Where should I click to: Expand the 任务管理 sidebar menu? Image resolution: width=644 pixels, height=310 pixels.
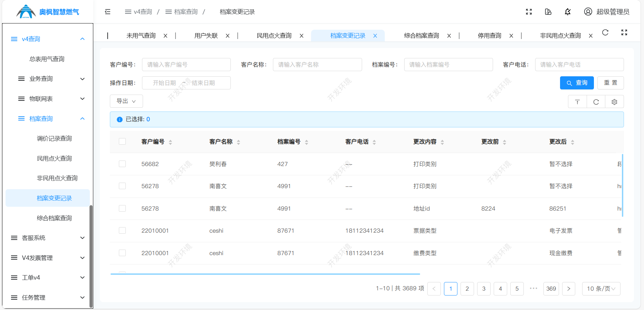(x=48, y=298)
